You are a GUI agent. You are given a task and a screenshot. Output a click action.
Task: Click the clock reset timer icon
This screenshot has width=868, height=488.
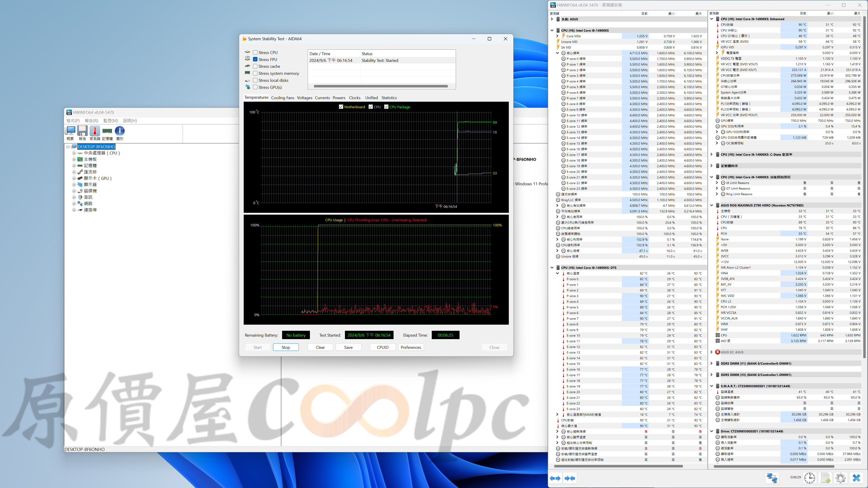point(809,478)
